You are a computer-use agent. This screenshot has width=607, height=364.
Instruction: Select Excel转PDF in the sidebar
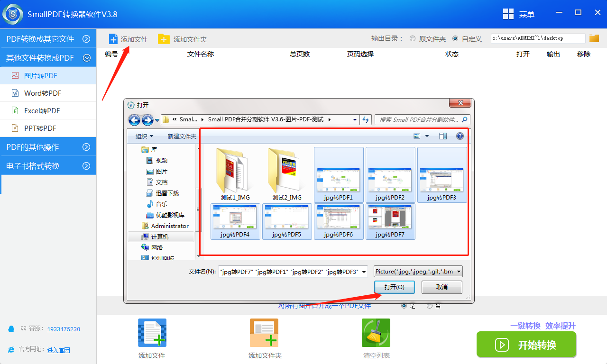click(x=42, y=111)
